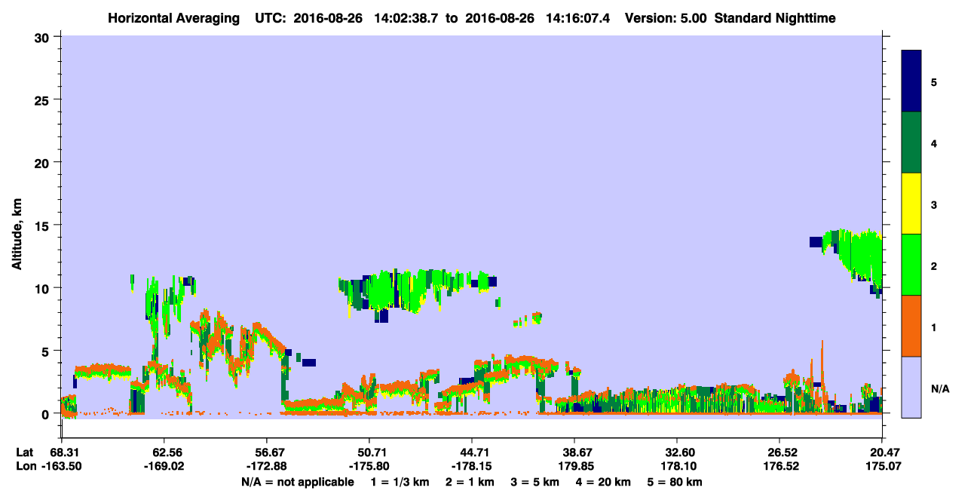Click the longitude value -178.15

(x=472, y=467)
